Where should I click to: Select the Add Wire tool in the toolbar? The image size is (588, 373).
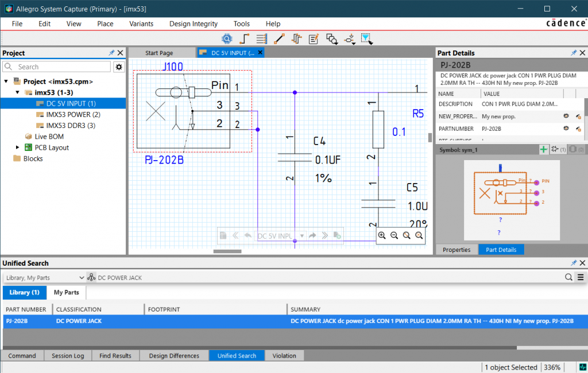pyautogui.click(x=245, y=38)
